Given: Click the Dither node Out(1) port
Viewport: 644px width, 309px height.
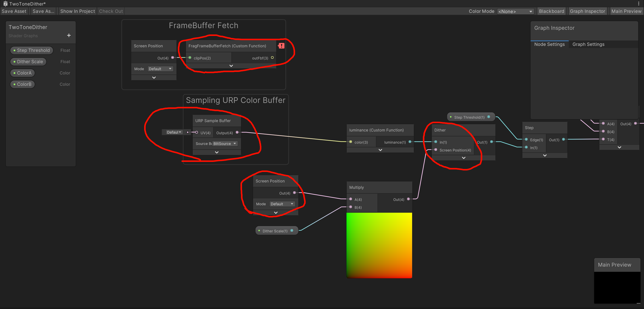Looking at the screenshot, I should coord(491,142).
